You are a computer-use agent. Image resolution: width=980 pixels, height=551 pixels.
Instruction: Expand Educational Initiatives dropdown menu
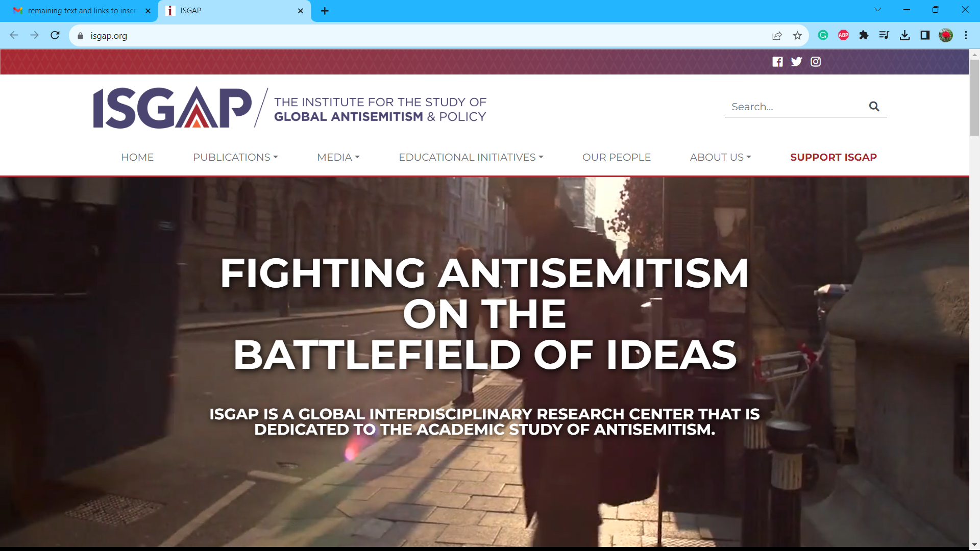[x=471, y=157]
